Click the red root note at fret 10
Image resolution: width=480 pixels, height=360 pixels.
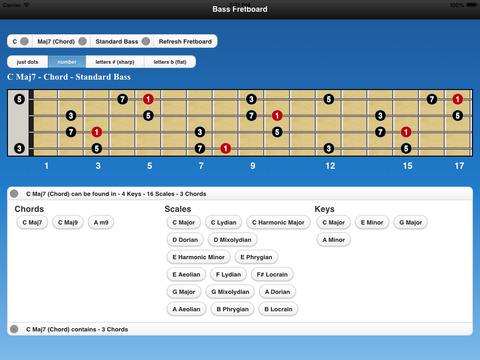(277, 116)
